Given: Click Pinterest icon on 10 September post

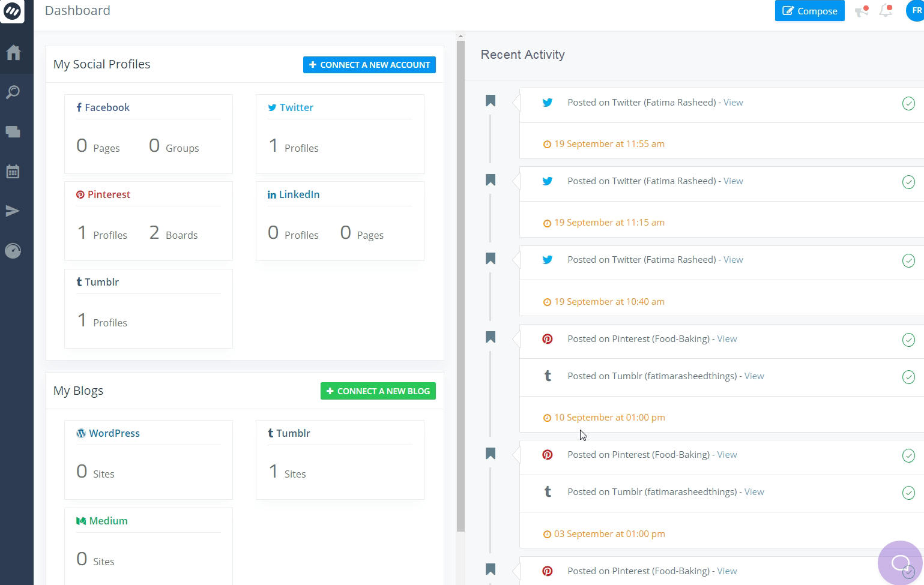Looking at the screenshot, I should [x=548, y=339].
